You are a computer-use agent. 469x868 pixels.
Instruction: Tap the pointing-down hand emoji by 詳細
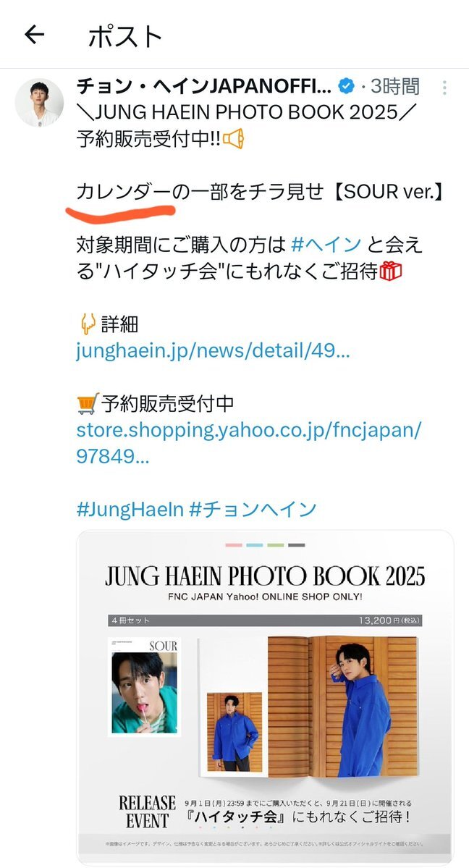88,324
